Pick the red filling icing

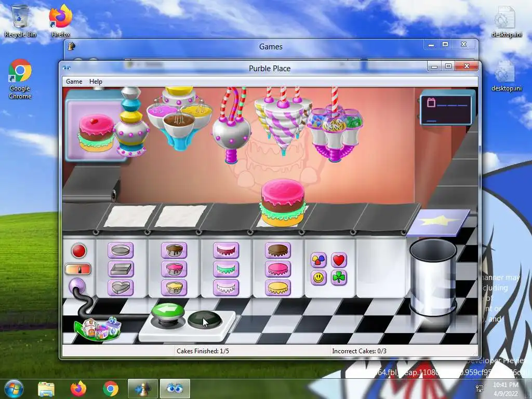pos(226,251)
